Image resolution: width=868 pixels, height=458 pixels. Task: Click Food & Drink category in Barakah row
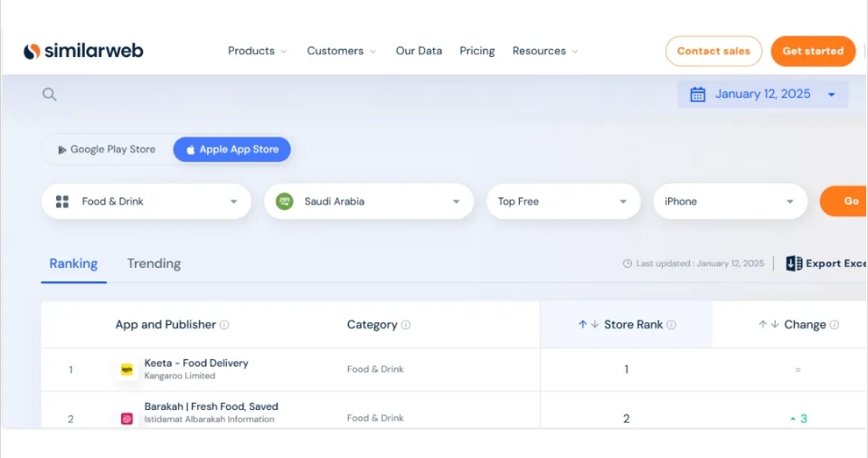pyautogui.click(x=375, y=418)
